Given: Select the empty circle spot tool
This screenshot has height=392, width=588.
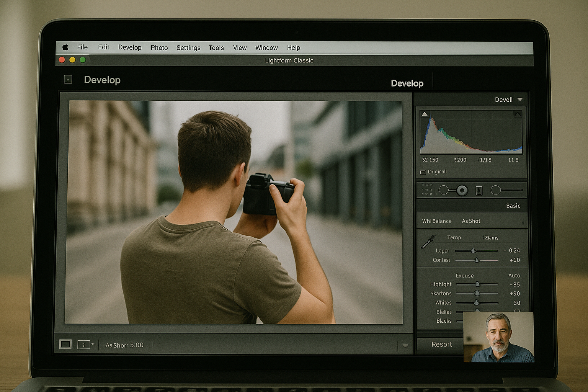Looking at the screenshot, I should (444, 190).
